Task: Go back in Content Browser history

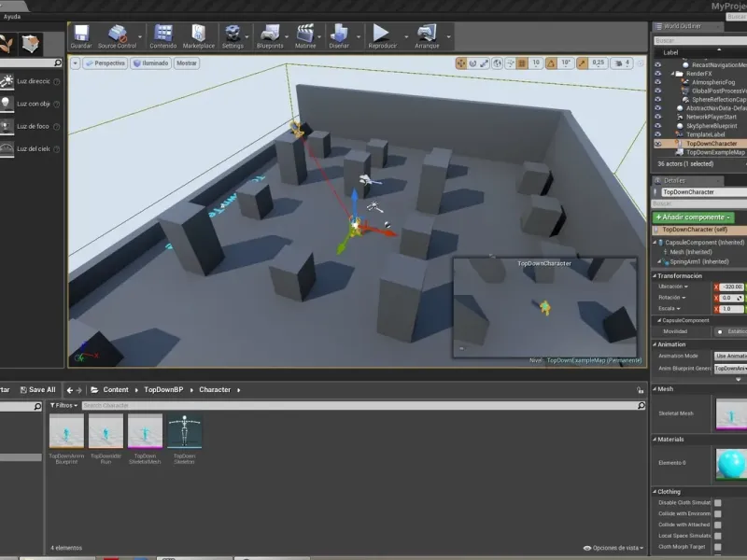Action: coord(70,390)
